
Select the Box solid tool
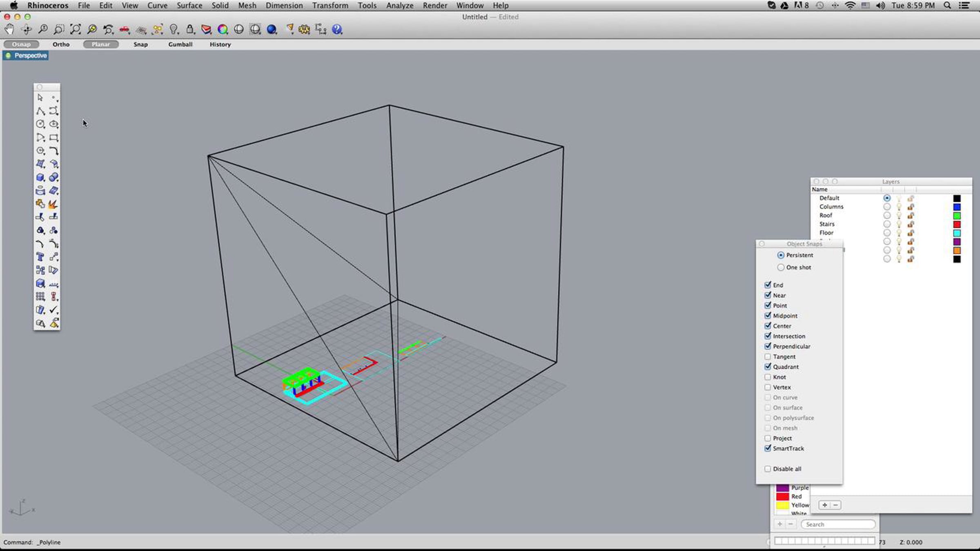pyautogui.click(x=41, y=177)
